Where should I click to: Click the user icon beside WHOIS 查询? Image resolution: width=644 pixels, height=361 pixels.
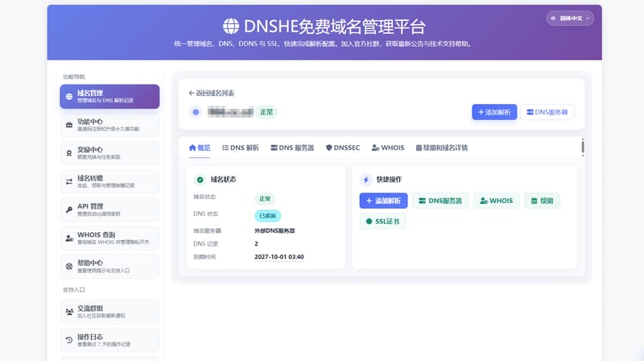click(x=69, y=238)
